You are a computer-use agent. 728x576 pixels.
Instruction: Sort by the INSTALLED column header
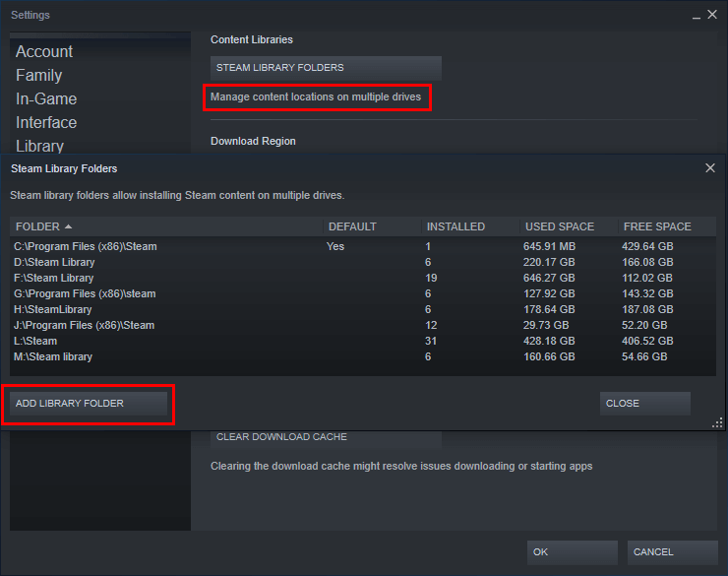click(x=470, y=226)
